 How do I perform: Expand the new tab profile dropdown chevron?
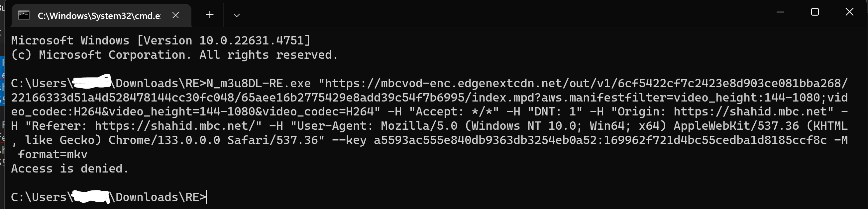click(x=237, y=15)
